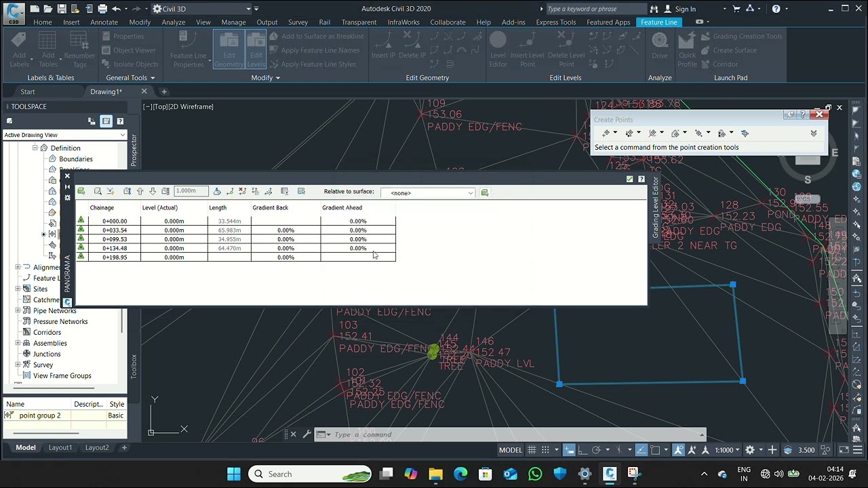868x488 pixels.
Task: Toggle snap mode in status bar
Action: pos(545,449)
